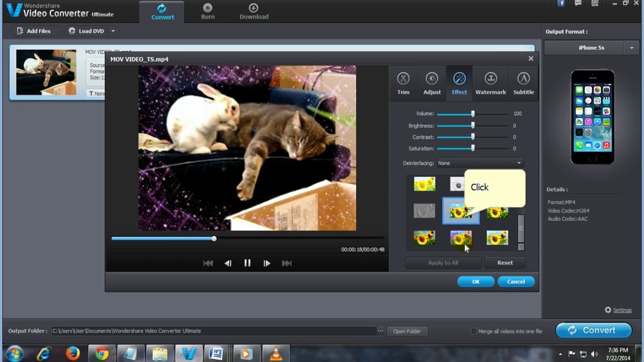Jump to the end of the video
Screen dimensions: 644x362
[x=287, y=263]
